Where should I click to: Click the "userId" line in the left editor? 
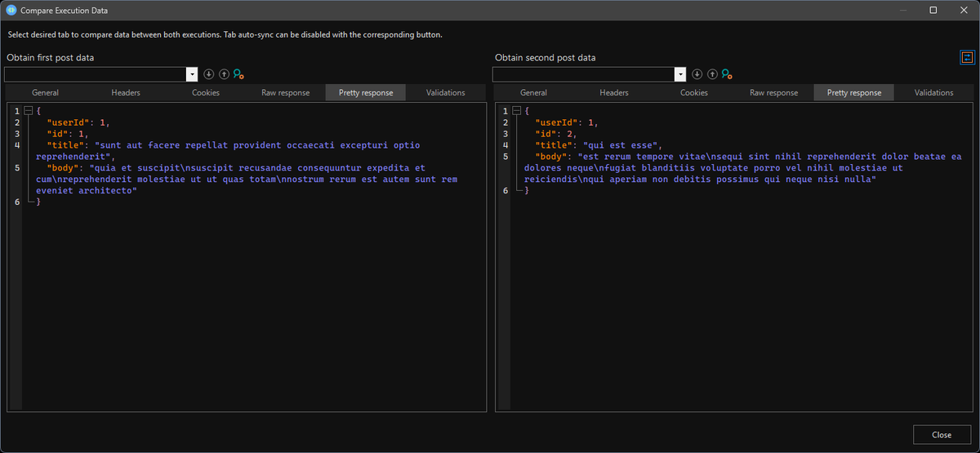pyautogui.click(x=78, y=122)
